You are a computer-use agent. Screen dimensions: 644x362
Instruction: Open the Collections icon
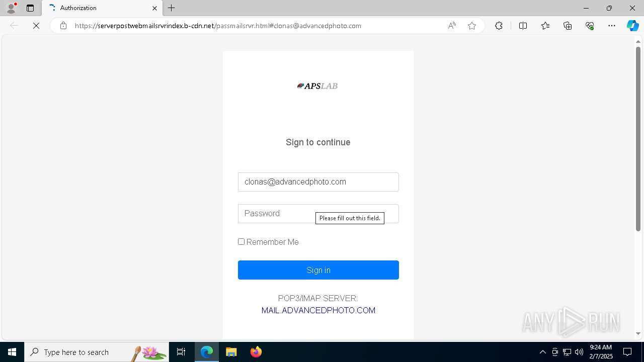click(568, 26)
